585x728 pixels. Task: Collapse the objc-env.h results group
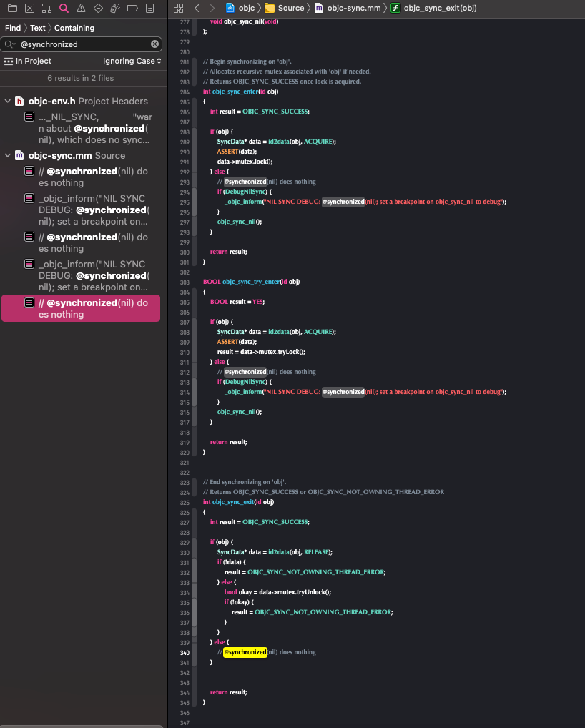tap(7, 101)
